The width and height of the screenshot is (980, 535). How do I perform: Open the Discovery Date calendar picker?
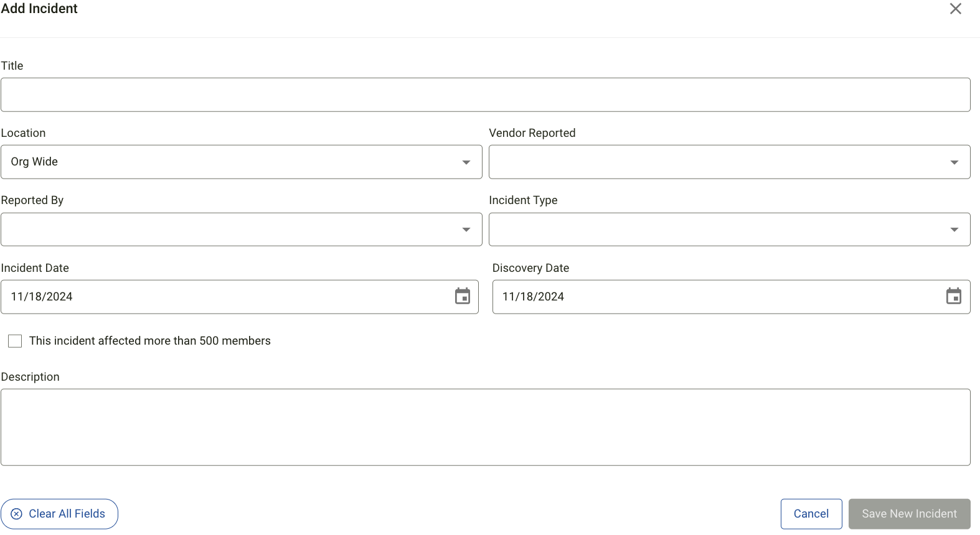(954, 297)
